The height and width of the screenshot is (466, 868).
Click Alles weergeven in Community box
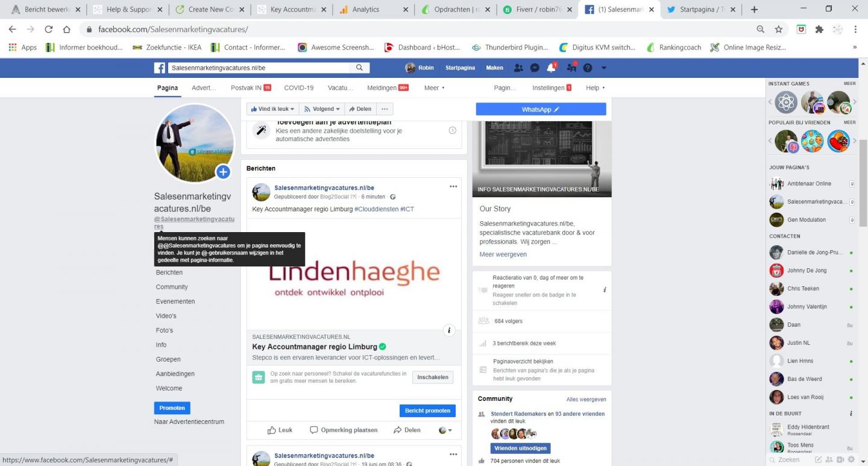tap(586, 399)
